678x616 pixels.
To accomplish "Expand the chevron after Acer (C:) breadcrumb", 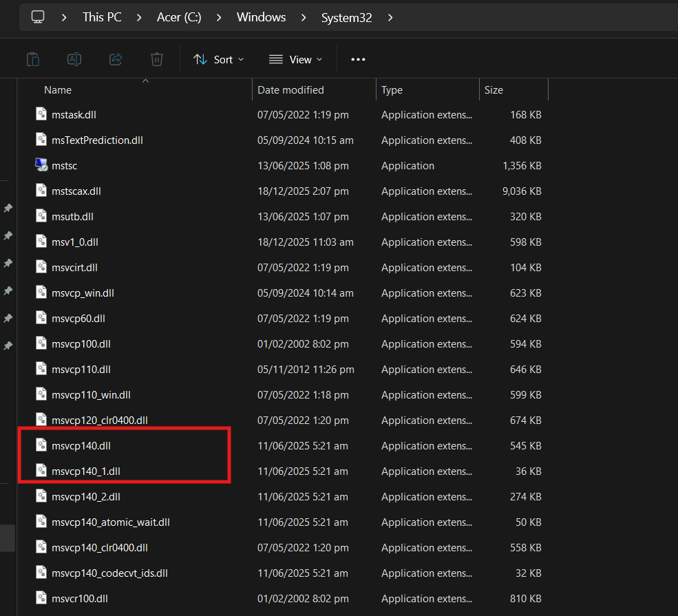I will pyautogui.click(x=219, y=17).
